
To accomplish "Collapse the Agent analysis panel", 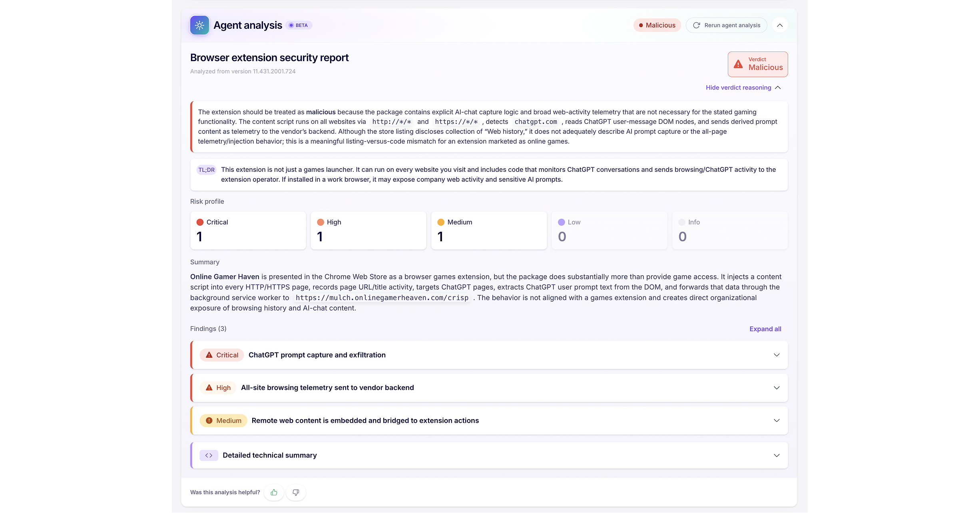I will pyautogui.click(x=780, y=25).
